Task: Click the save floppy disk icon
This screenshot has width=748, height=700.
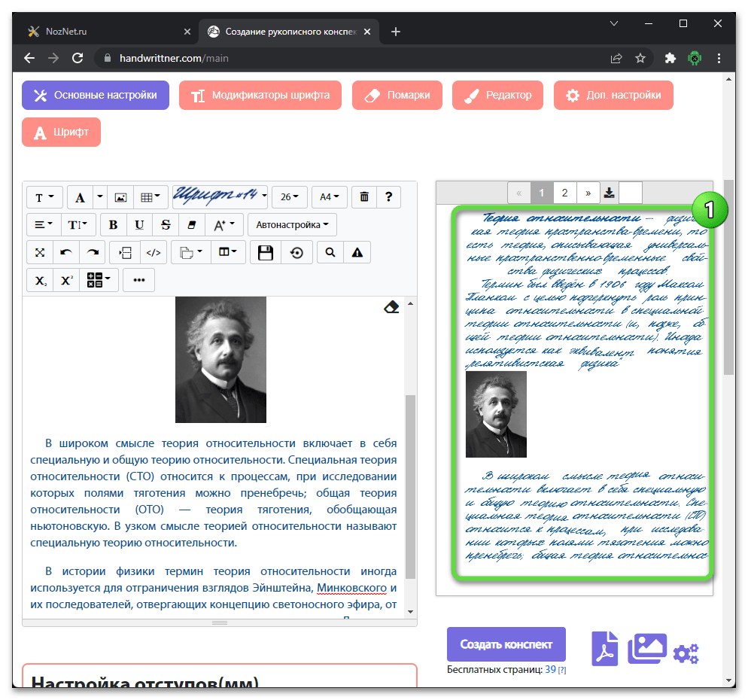Action: click(x=265, y=253)
